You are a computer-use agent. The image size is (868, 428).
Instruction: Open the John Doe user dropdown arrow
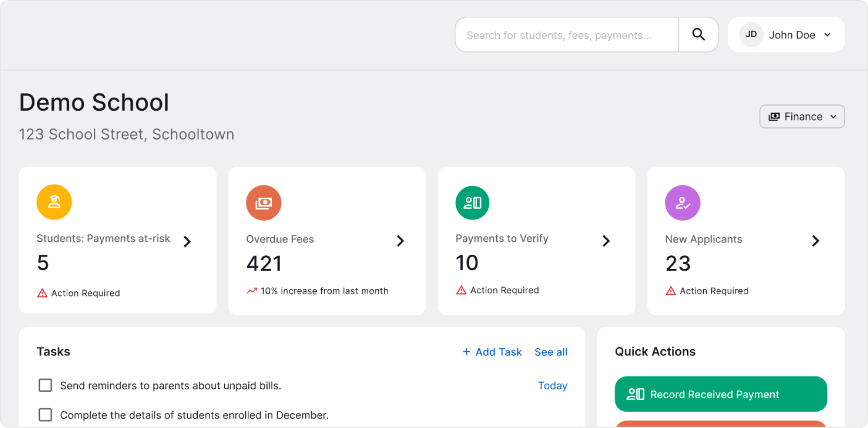pos(827,35)
